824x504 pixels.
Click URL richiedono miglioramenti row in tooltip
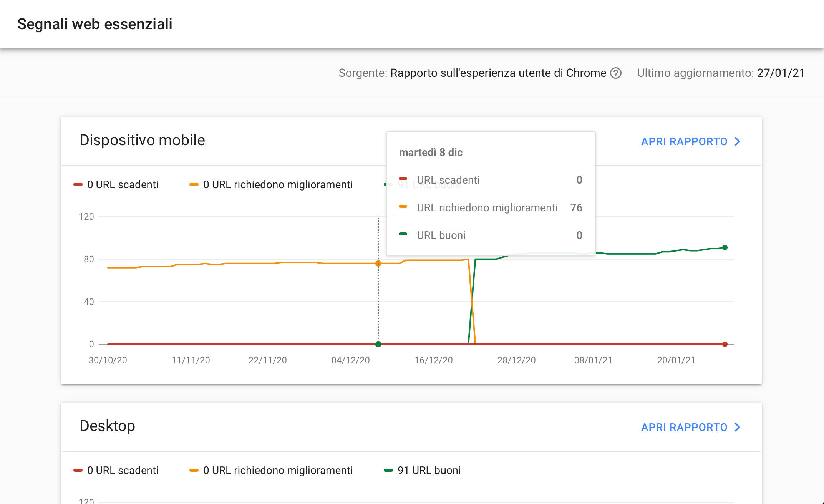[x=487, y=207]
